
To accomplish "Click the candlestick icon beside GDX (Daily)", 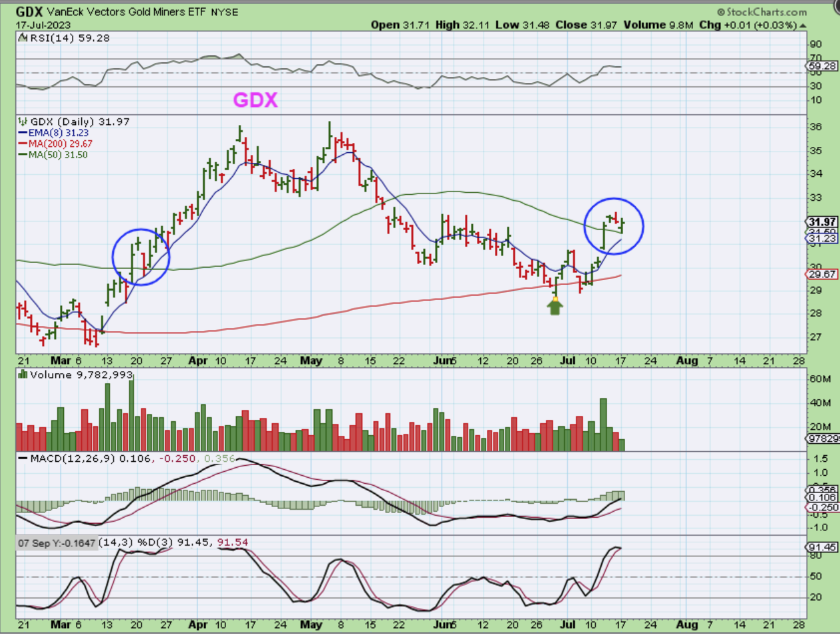I will point(23,122).
